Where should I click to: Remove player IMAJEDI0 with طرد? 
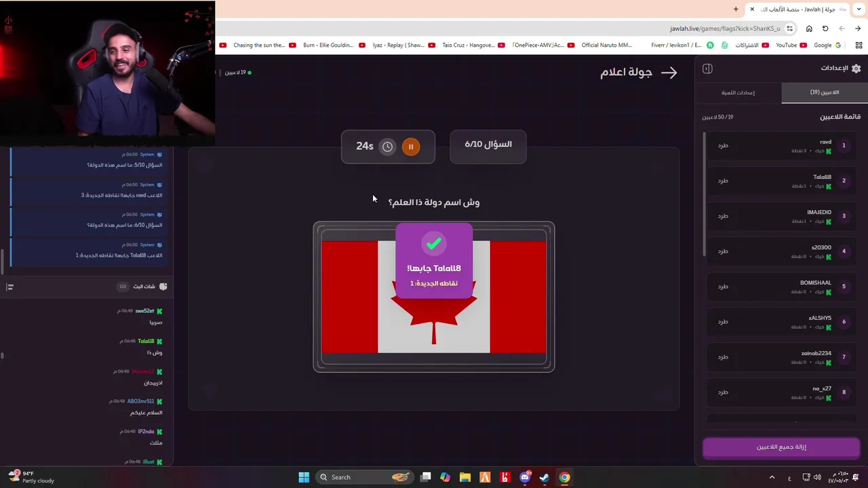pos(723,216)
